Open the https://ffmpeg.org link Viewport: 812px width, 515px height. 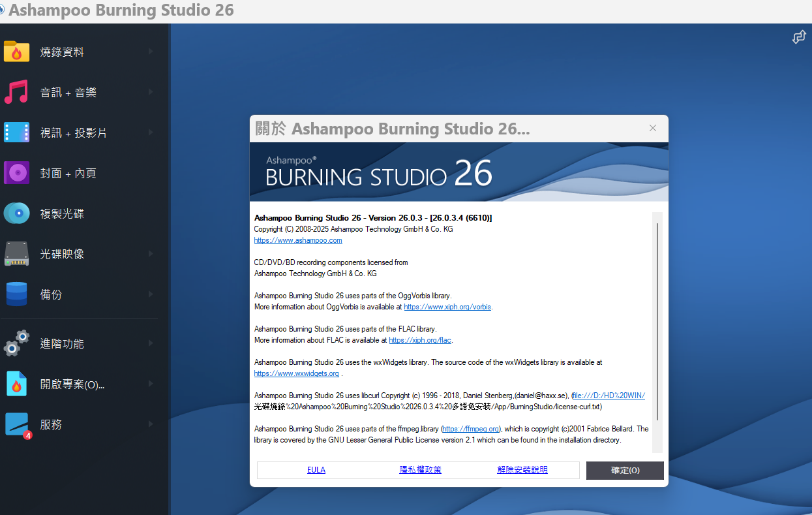[471, 429]
